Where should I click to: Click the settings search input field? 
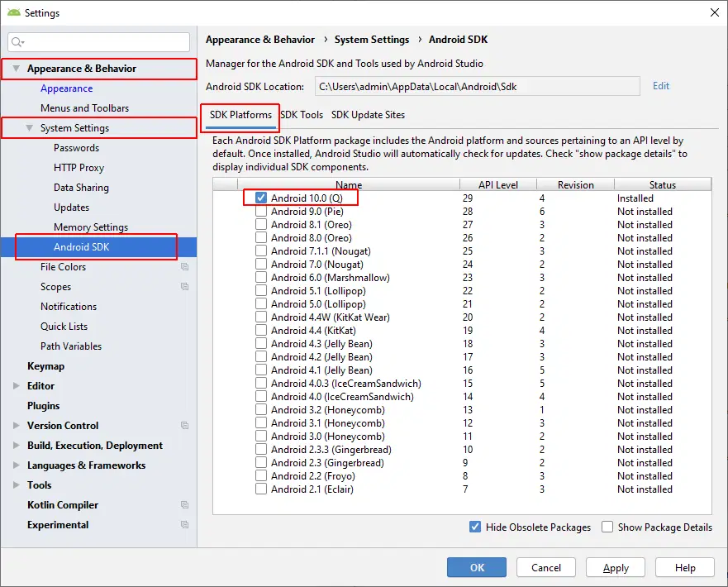(103, 42)
